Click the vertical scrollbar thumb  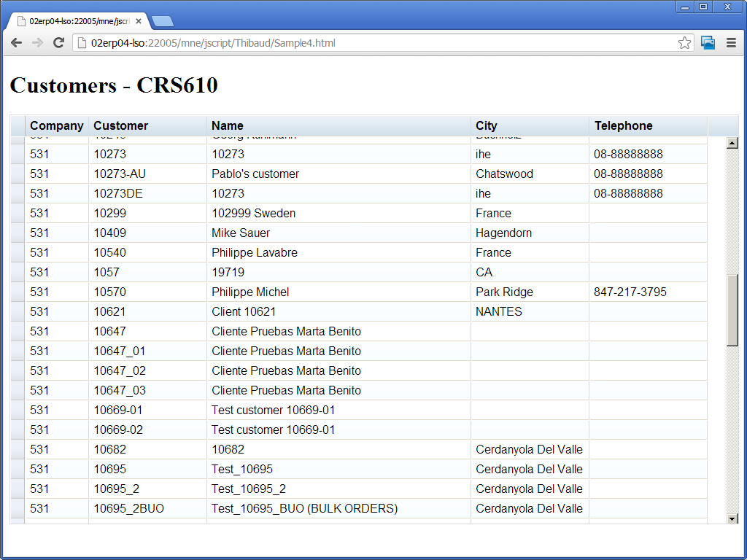click(x=732, y=310)
